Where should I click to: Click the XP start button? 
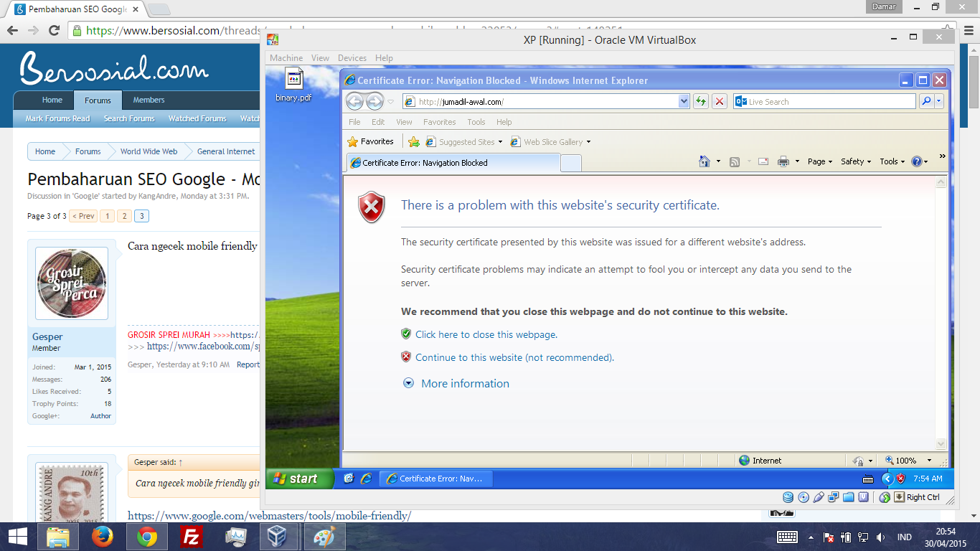[x=300, y=479]
